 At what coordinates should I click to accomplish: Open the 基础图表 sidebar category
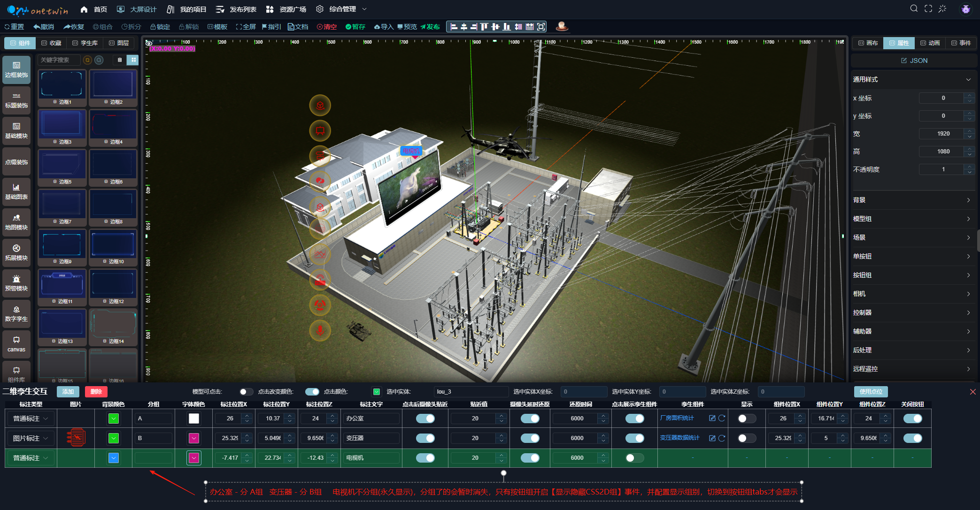coord(16,191)
